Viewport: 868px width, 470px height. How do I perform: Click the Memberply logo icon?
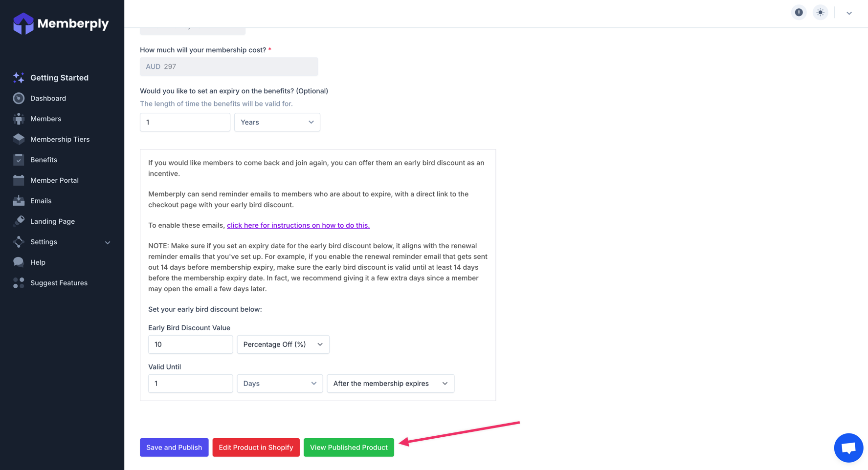click(x=23, y=23)
